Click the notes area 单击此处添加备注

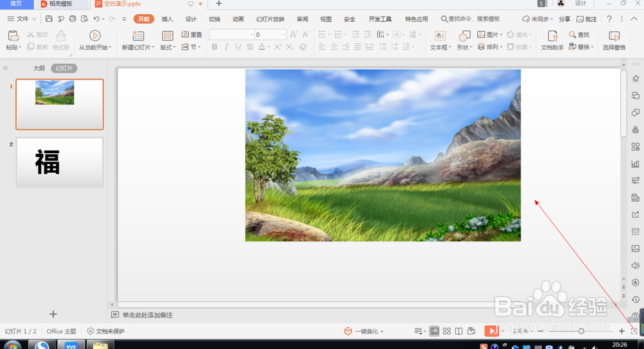pyautogui.click(x=147, y=315)
